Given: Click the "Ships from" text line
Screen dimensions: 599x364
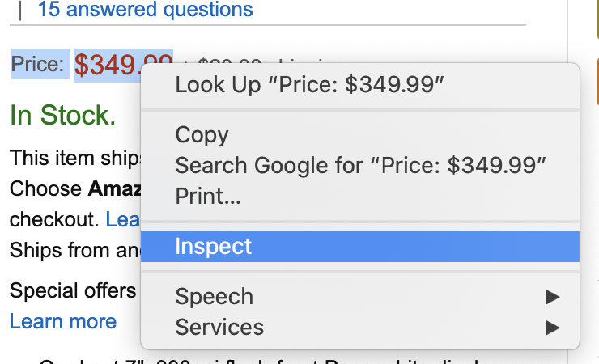Looking at the screenshot, I should point(74,250).
